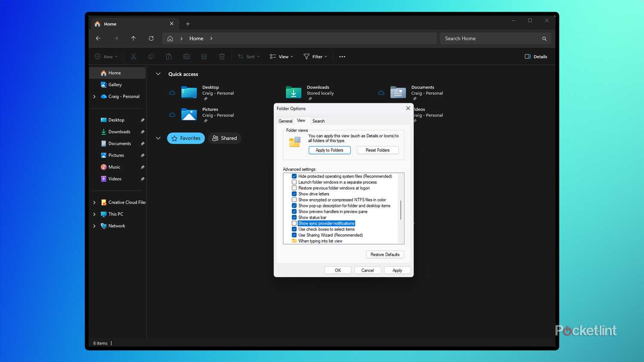The image size is (644, 362).
Task: Click the Restore Defaults button
Action: pyautogui.click(x=385, y=254)
